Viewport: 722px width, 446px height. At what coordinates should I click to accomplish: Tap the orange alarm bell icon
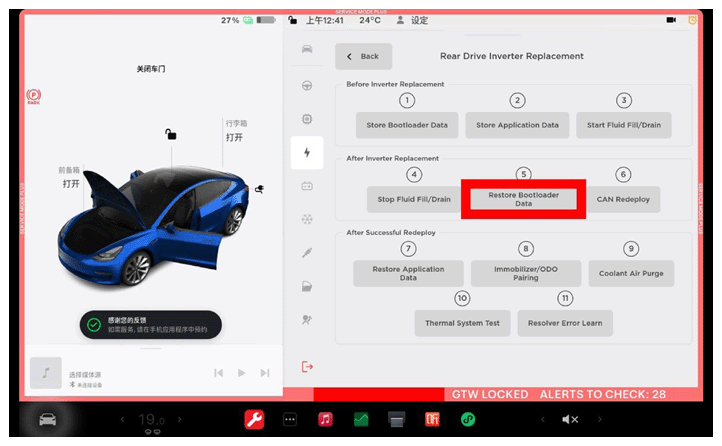[x=692, y=20]
